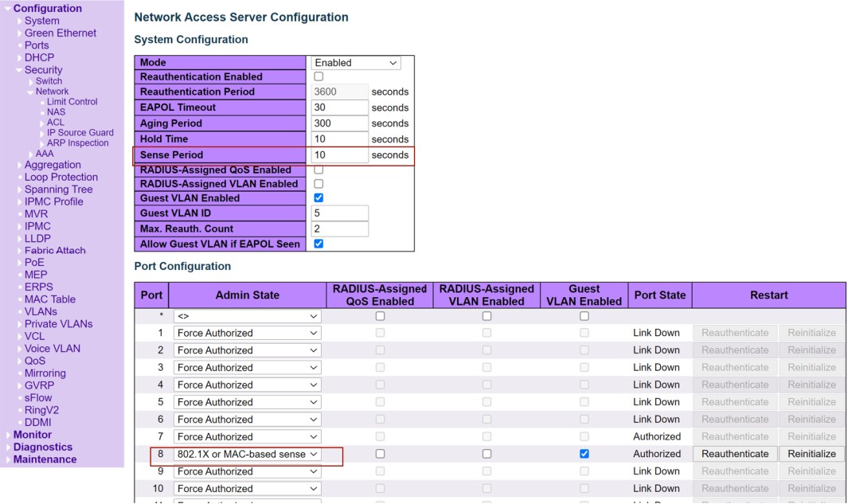The width and height of the screenshot is (848, 504).
Task: Go to the ARP Inspection page
Action: [77, 143]
